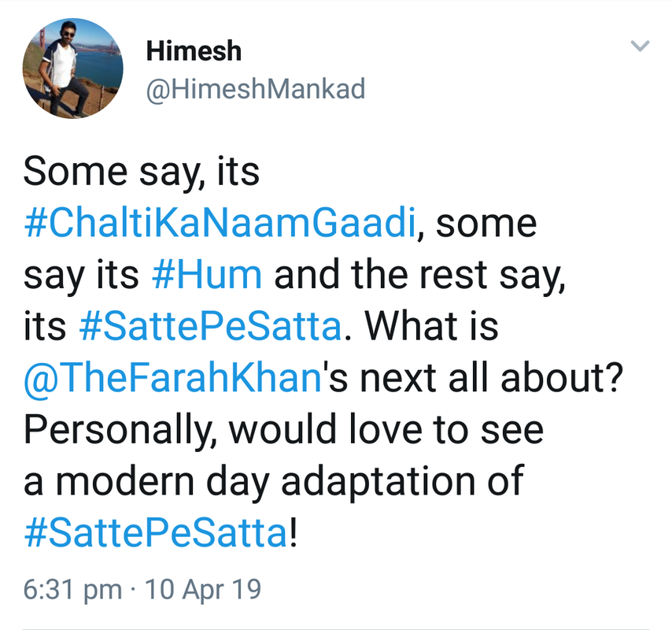Tap the word 'some' after #ChaltiKaNaamGaadi
Screen dimensions: 672x630
486,224
